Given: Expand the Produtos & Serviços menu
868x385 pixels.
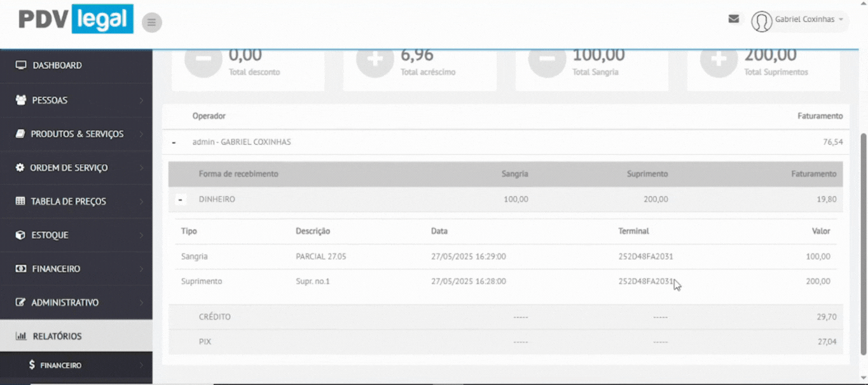Looking at the screenshot, I should pyautogui.click(x=77, y=134).
